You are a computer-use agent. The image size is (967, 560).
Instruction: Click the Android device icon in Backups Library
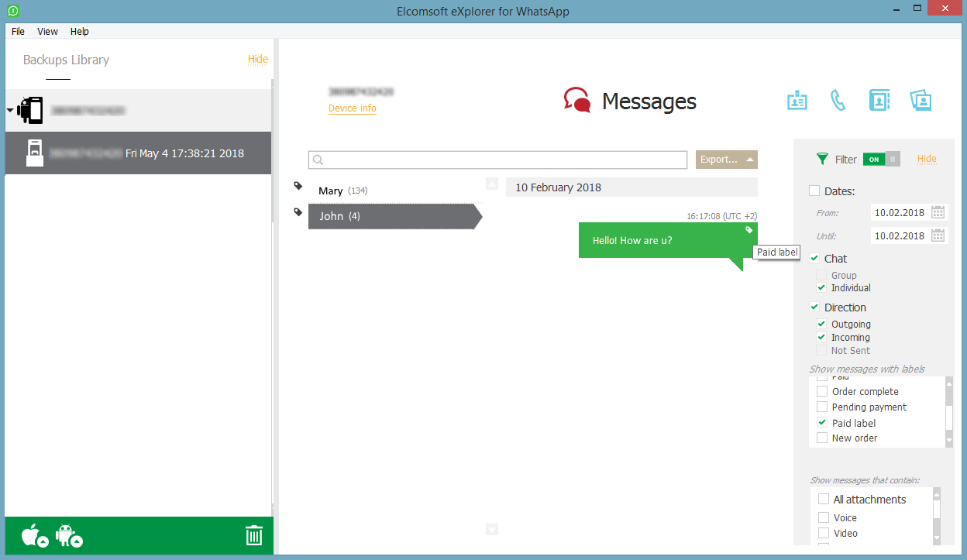point(29,111)
